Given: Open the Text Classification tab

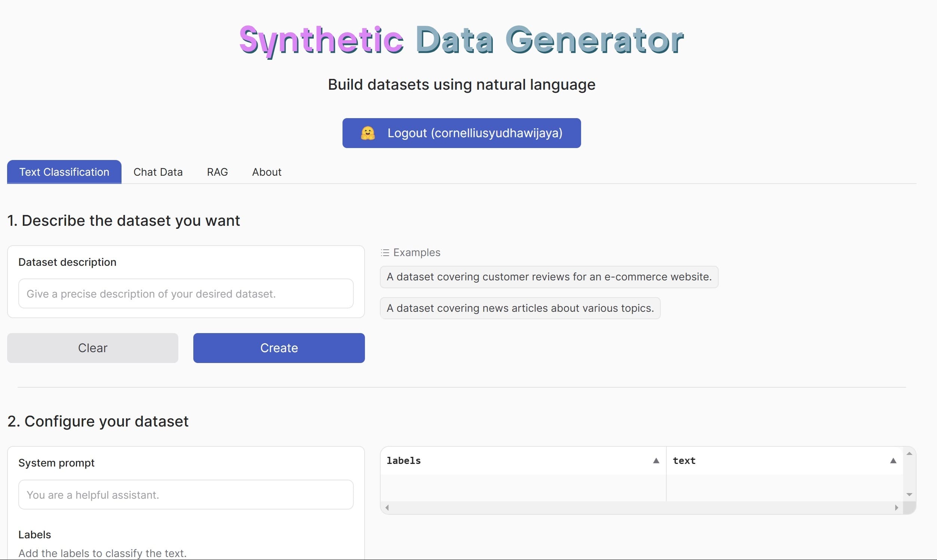Looking at the screenshot, I should [64, 172].
